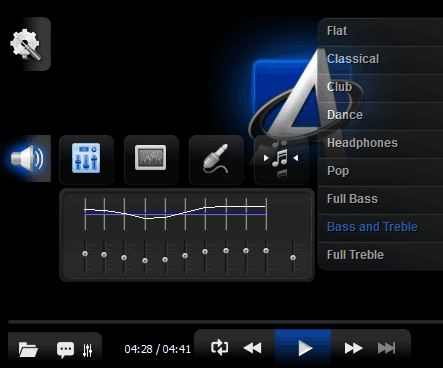Click the ninth equalizer band slider knob
The width and height of the screenshot is (443, 368).
point(246,251)
